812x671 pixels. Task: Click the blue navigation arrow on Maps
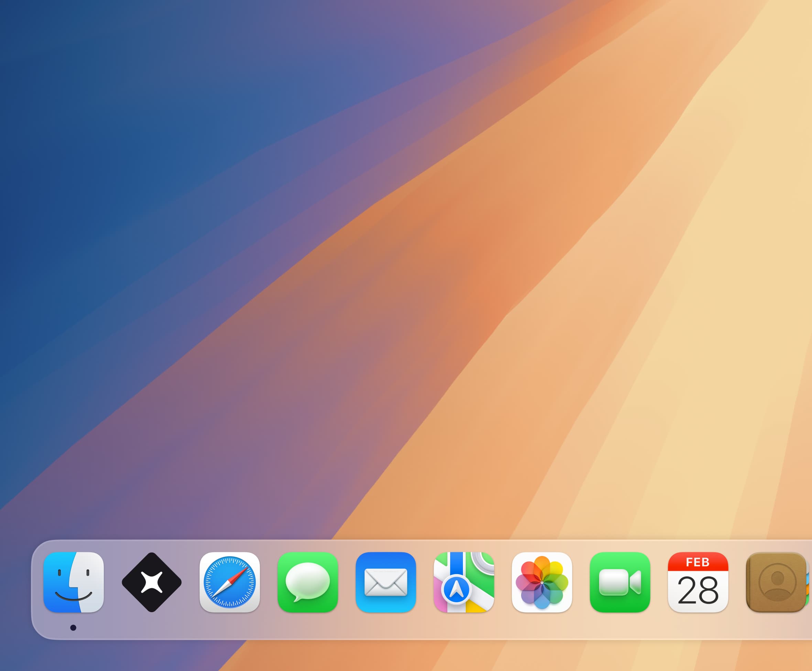coord(456,589)
